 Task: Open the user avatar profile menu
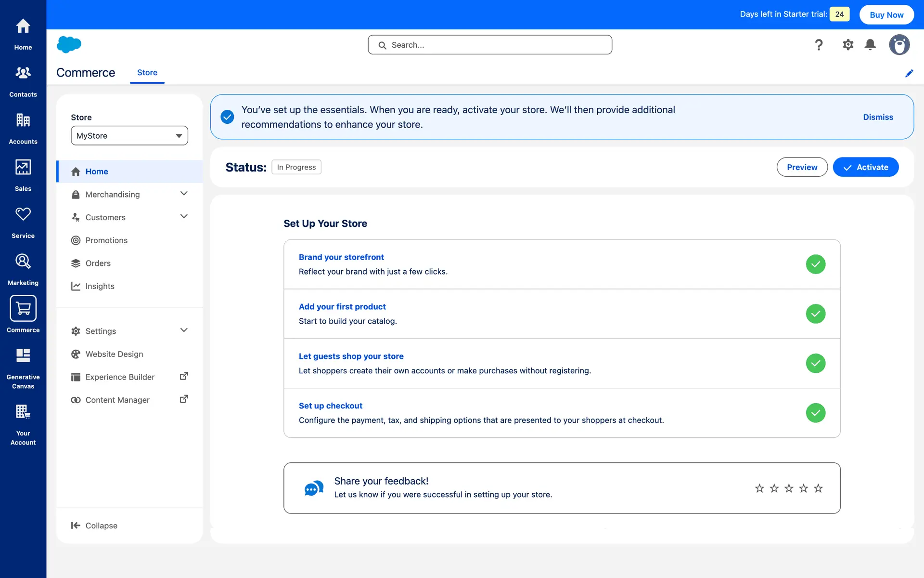point(899,45)
